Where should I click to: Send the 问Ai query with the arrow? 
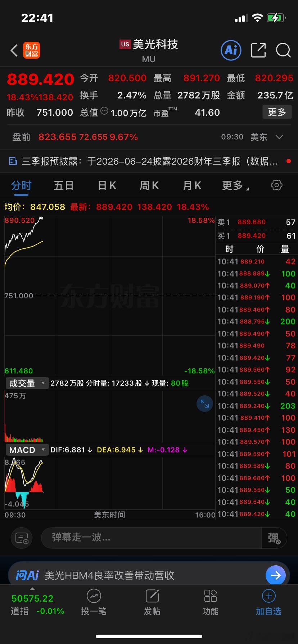[276, 575]
